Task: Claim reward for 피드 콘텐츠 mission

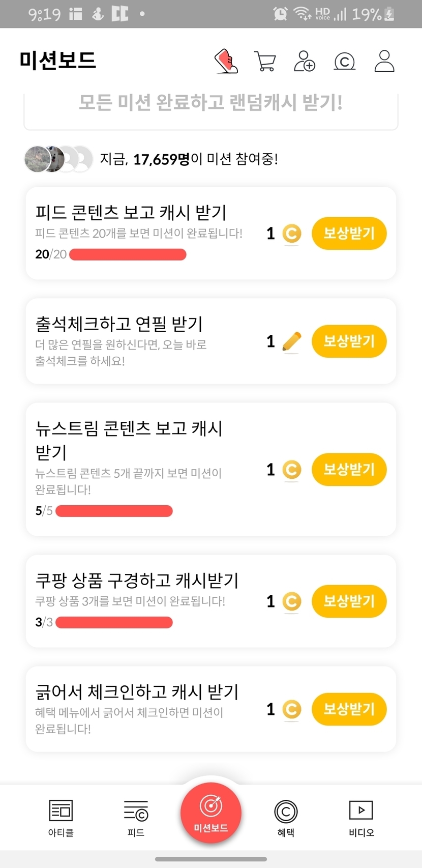Action: tap(349, 234)
